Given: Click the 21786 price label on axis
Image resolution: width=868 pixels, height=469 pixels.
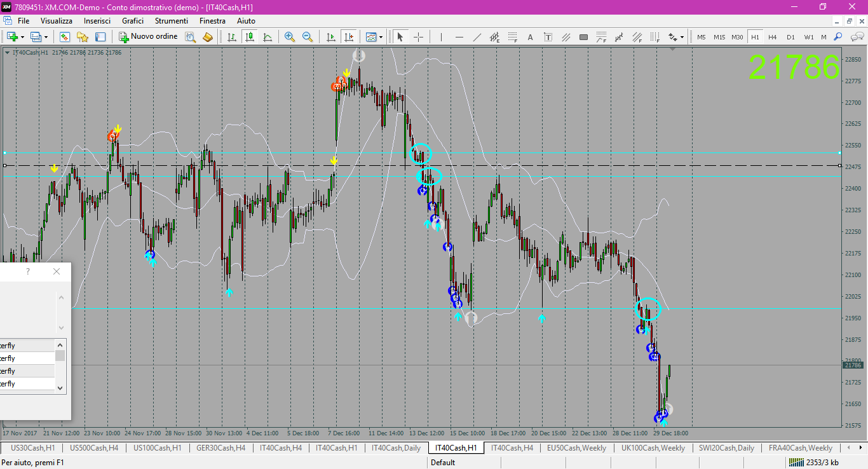Looking at the screenshot, I should (x=853, y=365).
